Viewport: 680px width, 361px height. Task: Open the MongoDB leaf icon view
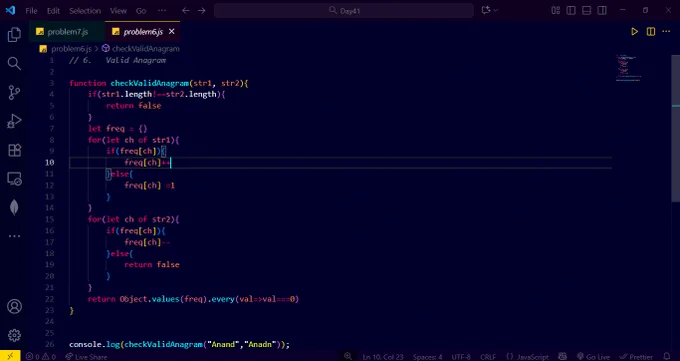point(14,207)
